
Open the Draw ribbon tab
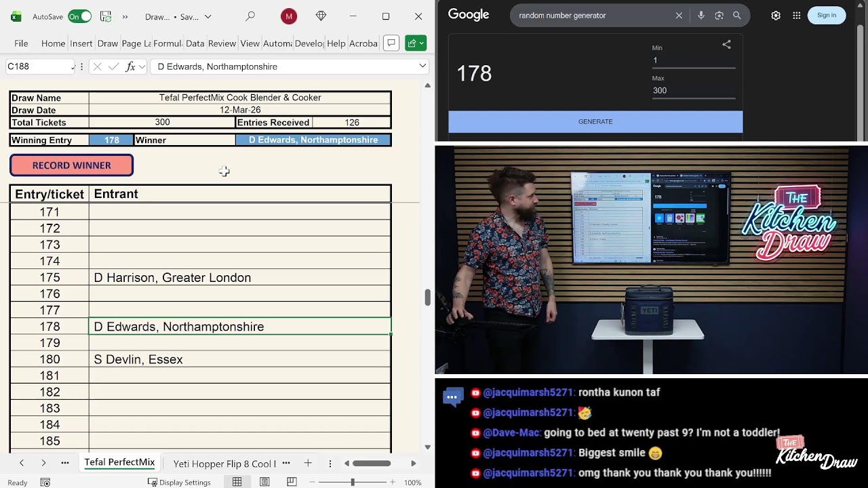[x=108, y=43]
